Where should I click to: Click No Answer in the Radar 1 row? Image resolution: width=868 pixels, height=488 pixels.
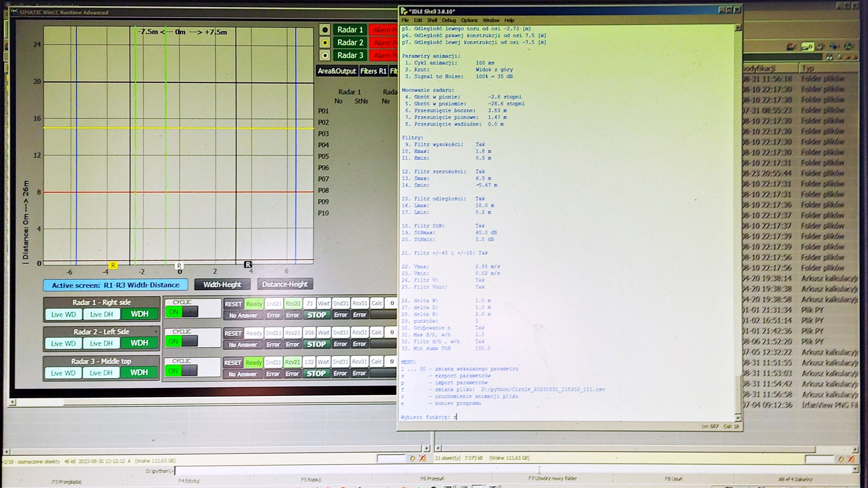243,316
